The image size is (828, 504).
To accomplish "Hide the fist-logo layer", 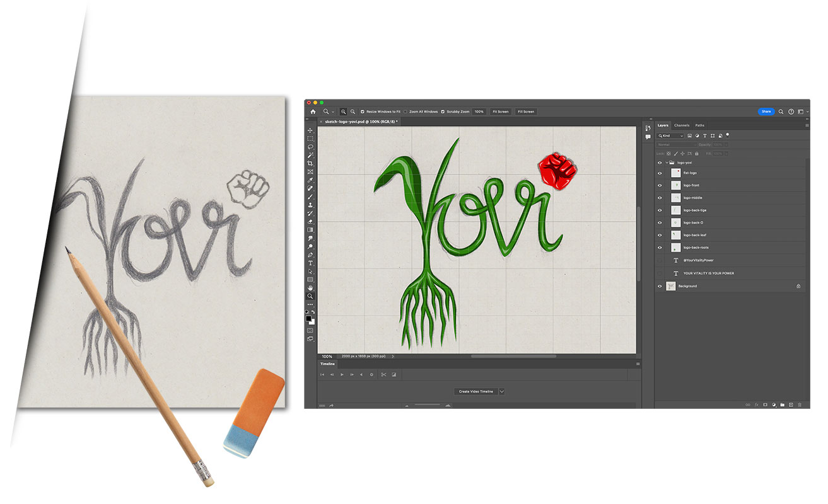I will point(660,173).
